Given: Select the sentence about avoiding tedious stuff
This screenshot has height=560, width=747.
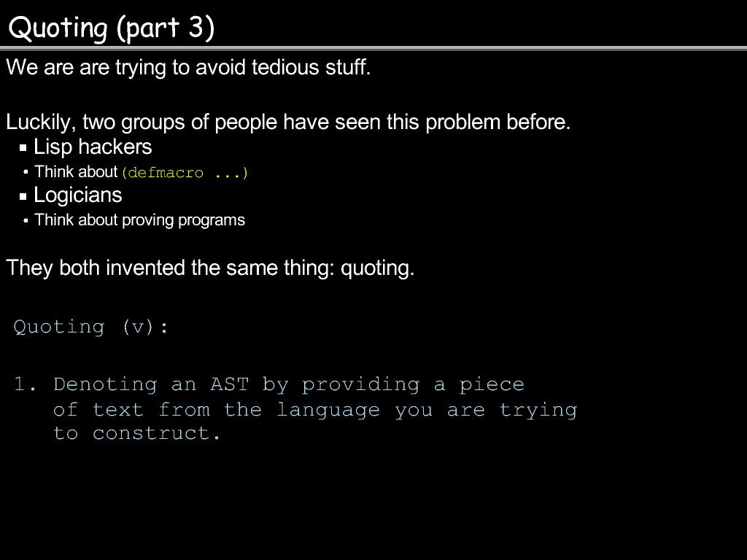Looking at the screenshot, I should [188, 68].
